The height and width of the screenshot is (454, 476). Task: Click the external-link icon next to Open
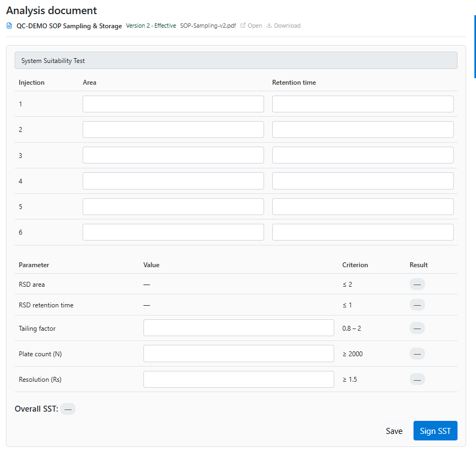point(243,26)
